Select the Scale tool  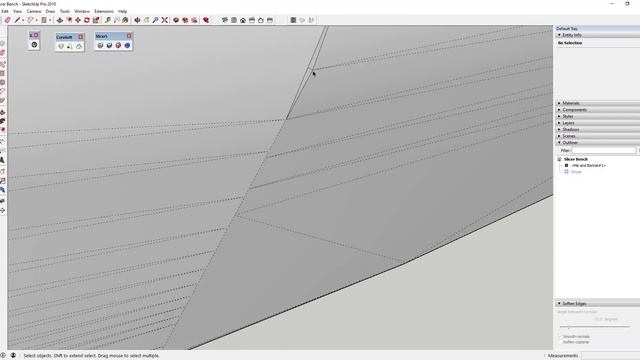pos(96,20)
